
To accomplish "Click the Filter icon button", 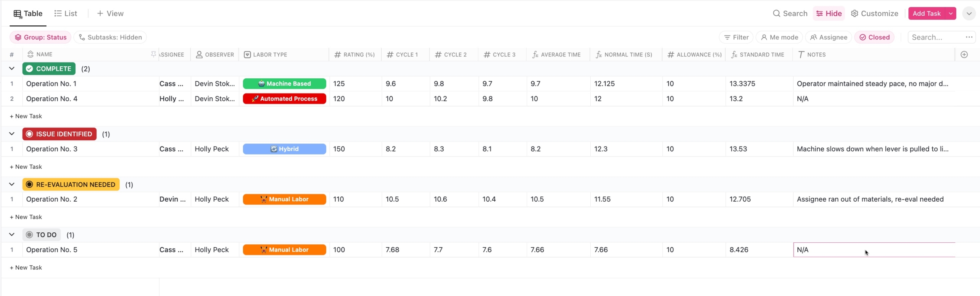I will [x=736, y=37].
